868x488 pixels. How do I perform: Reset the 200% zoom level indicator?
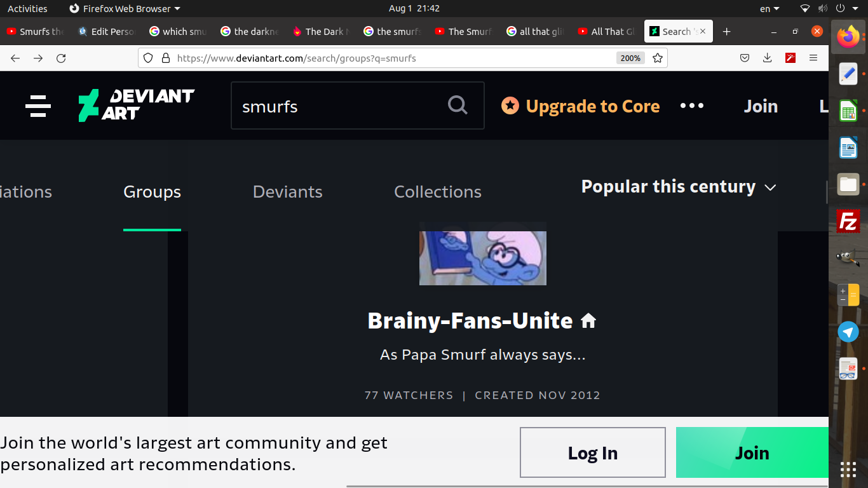click(630, 58)
